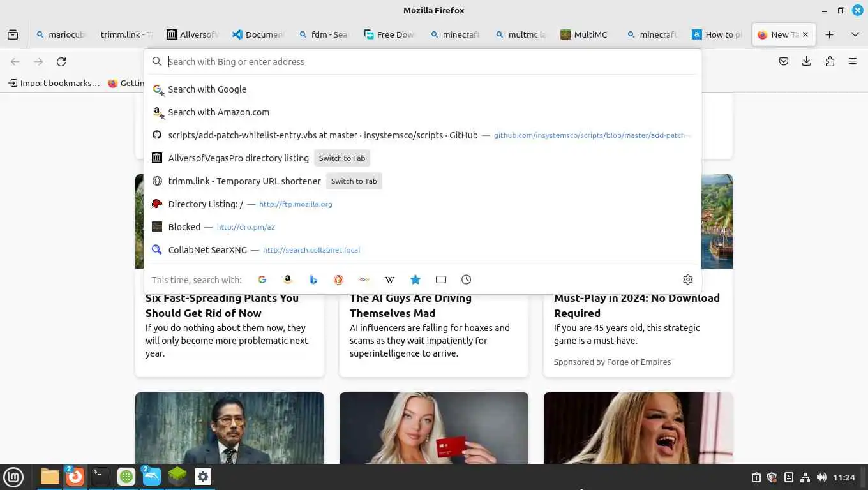The height and width of the screenshot is (490, 868).
Task: Switch to the How to pl tab
Action: pos(718,34)
